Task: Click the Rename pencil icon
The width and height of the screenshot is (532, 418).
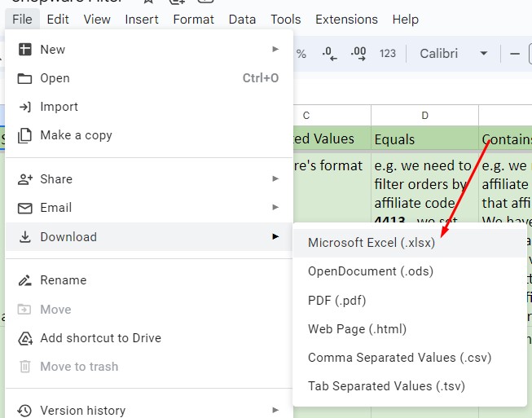Action: coord(24,280)
